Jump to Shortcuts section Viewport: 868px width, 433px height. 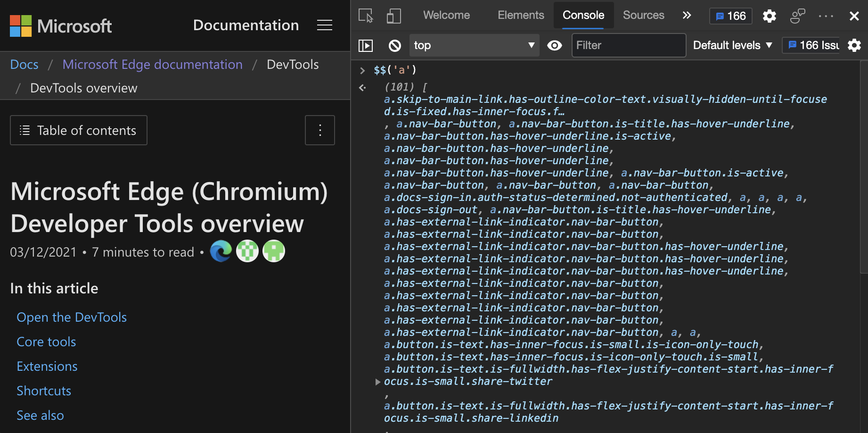point(44,391)
